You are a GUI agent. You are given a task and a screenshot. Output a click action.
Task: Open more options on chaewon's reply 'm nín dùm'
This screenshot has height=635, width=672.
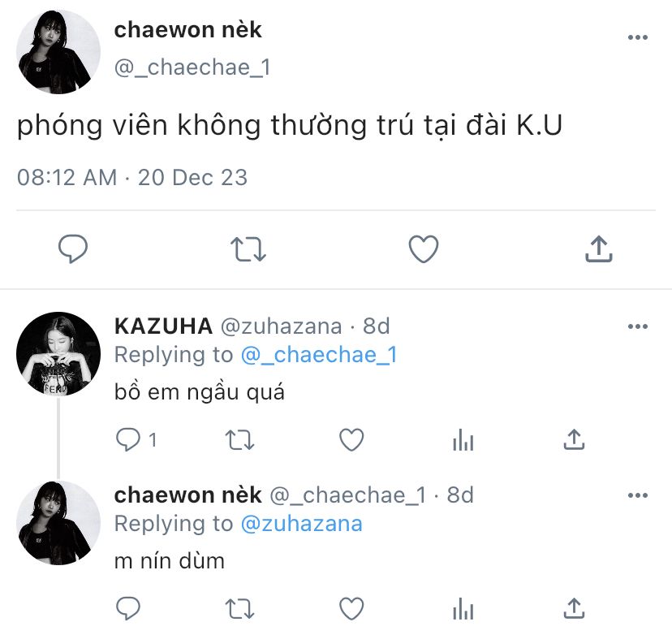pos(638,495)
